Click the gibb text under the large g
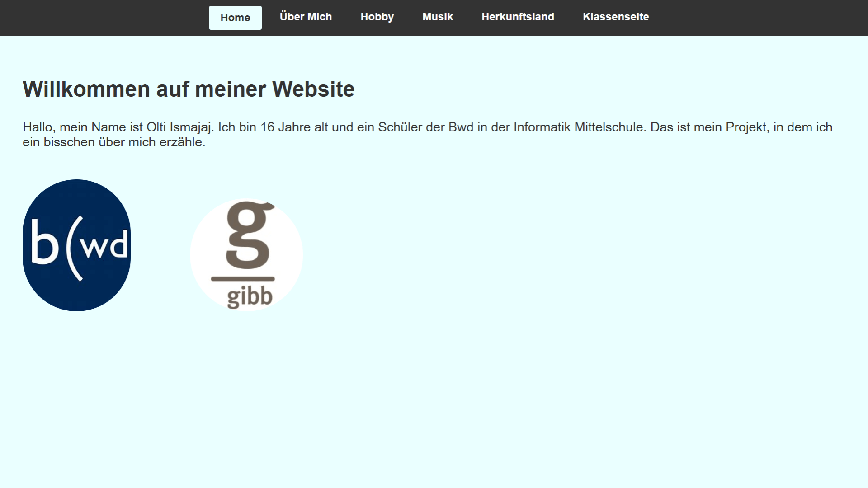Viewport: 868px width, 488px height. point(249,296)
